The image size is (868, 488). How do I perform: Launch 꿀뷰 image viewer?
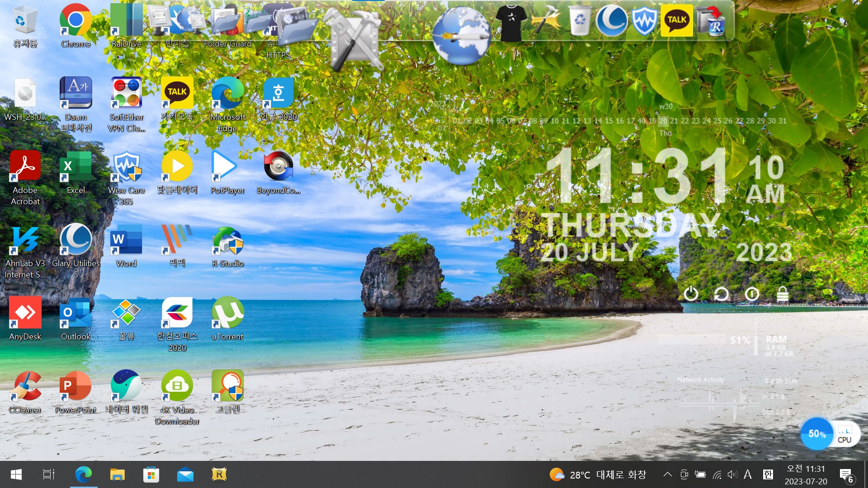coord(127,319)
